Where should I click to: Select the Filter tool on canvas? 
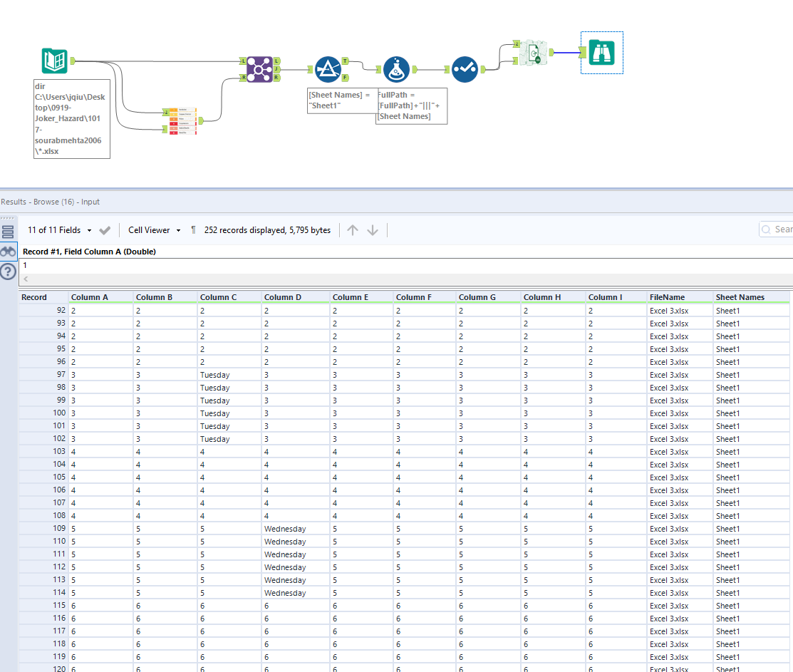pyautogui.click(x=328, y=69)
